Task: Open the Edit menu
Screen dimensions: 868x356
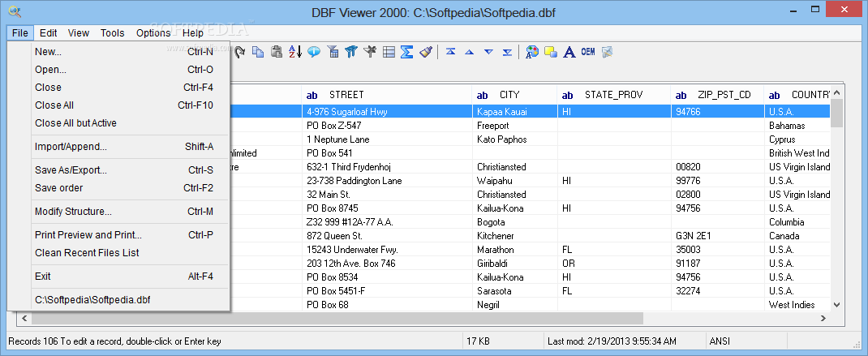Action: pyautogui.click(x=49, y=32)
